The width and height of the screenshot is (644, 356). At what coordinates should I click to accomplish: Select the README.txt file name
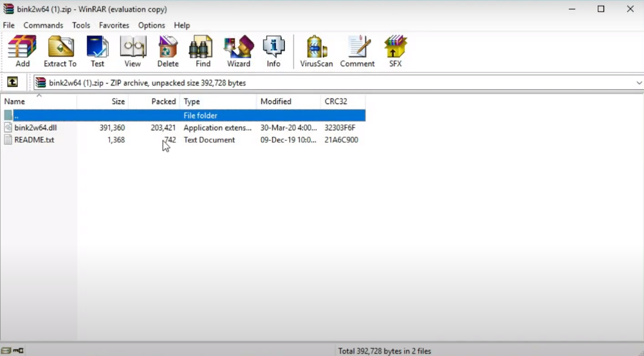(34, 140)
